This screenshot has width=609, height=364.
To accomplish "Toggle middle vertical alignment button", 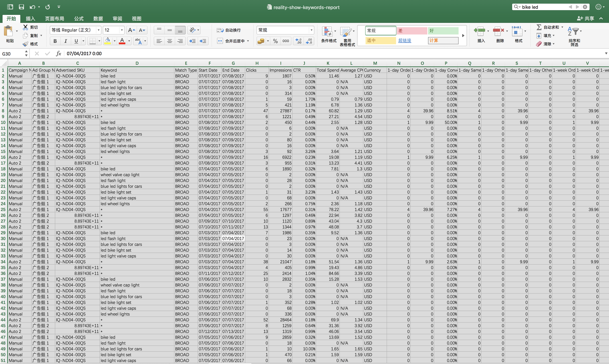I will [170, 30].
